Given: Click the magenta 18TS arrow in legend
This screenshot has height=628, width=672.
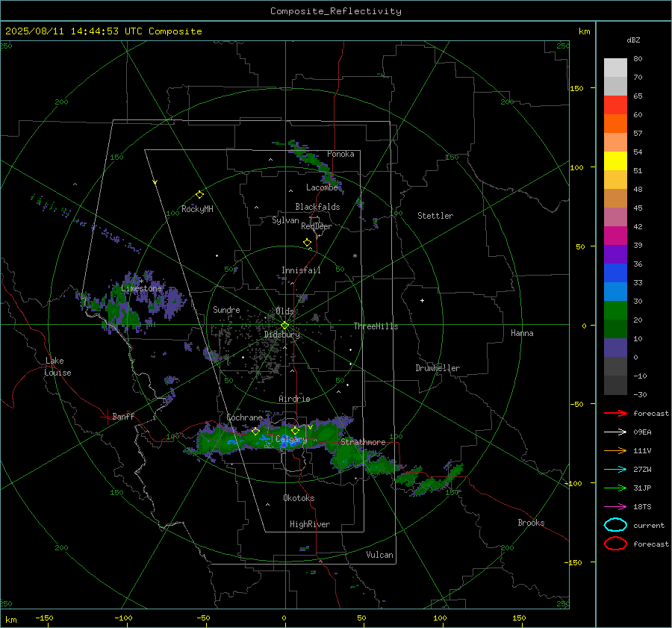Looking at the screenshot, I should click(615, 507).
